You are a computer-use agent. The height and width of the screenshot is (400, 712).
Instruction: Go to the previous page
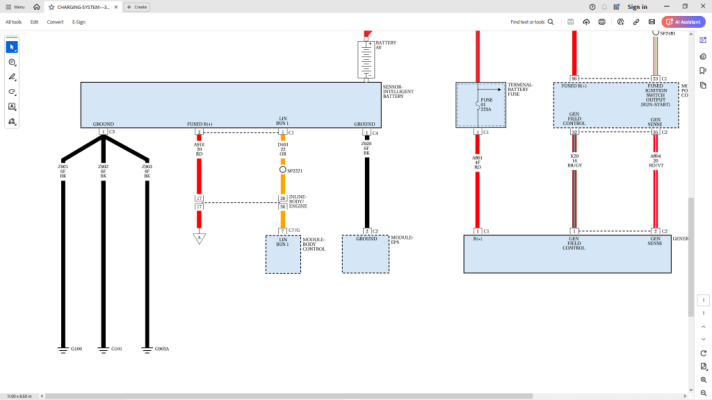pos(703,327)
